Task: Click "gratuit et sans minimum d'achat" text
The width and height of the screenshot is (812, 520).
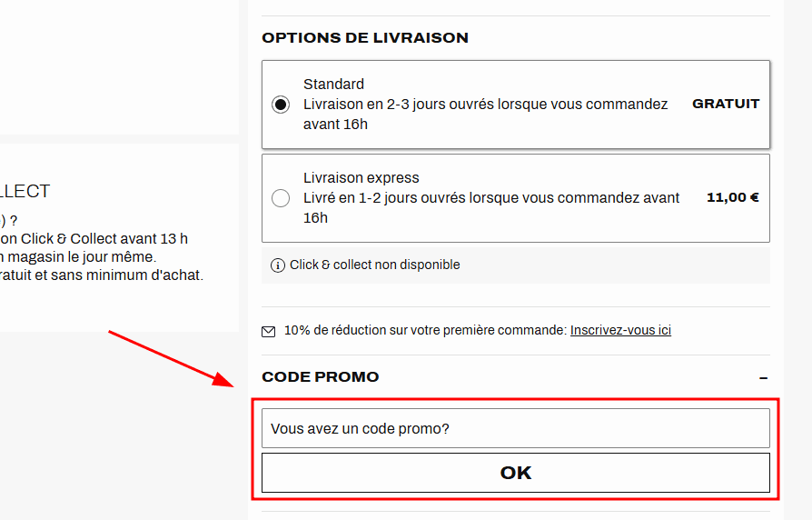Action: click(101, 275)
